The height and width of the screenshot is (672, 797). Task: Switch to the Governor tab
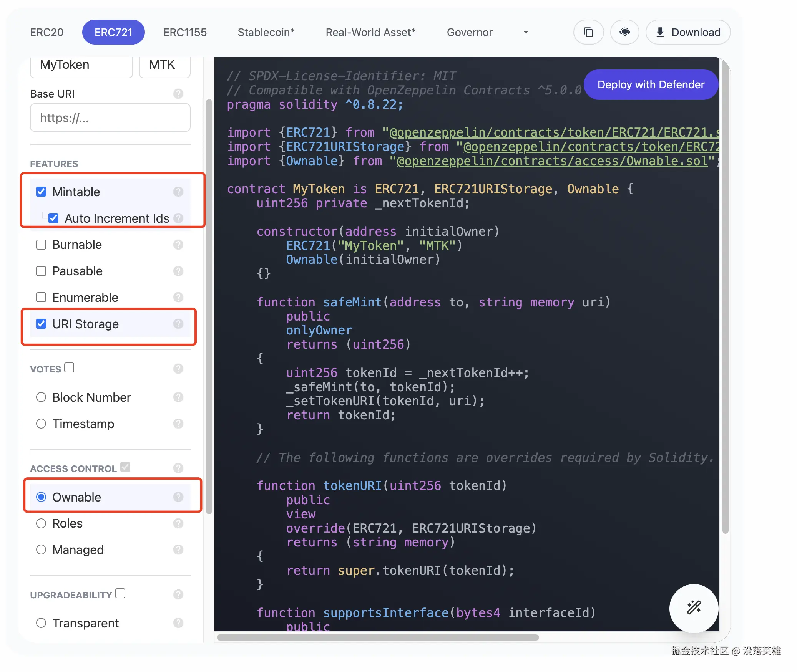click(x=469, y=32)
